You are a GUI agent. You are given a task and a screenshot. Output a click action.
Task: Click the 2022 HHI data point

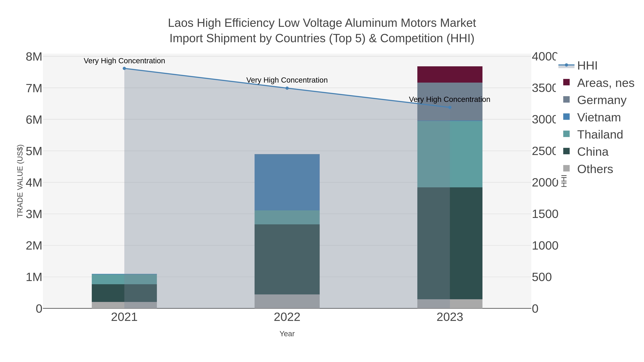(x=287, y=88)
